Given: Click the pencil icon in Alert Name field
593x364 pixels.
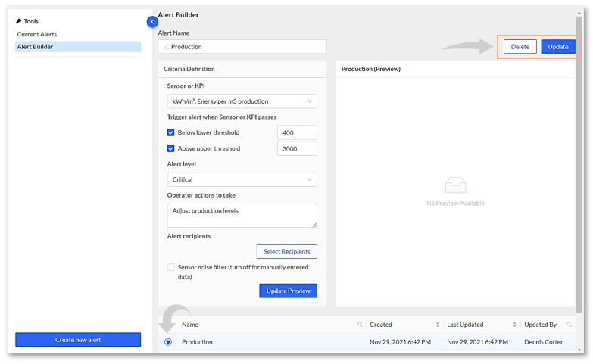Looking at the screenshot, I should (166, 47).
